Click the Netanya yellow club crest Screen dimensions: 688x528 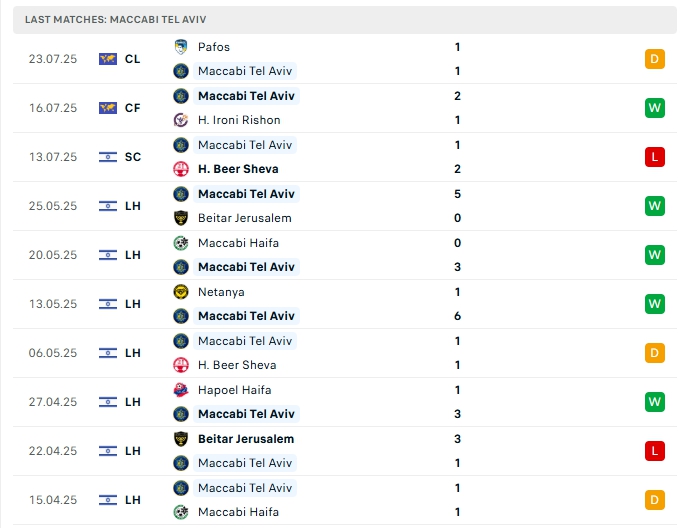181,292
